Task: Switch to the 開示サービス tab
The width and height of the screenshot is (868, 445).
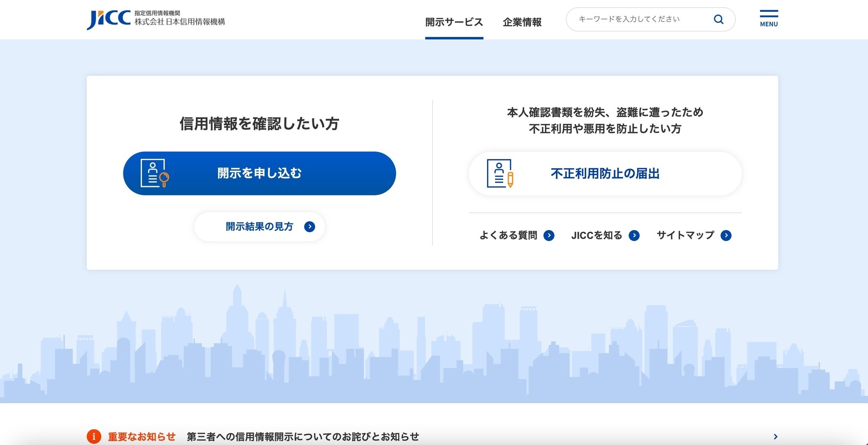Action: pyautogui.click(x=453, y=22)
